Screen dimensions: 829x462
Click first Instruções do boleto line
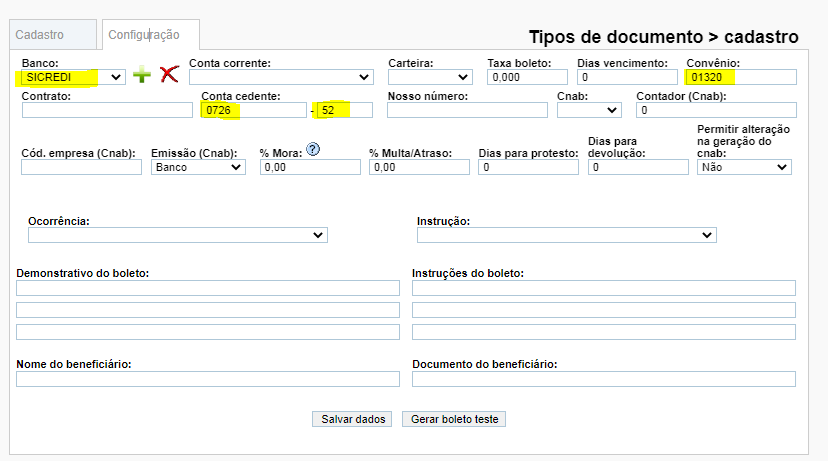tap(604, 288)
